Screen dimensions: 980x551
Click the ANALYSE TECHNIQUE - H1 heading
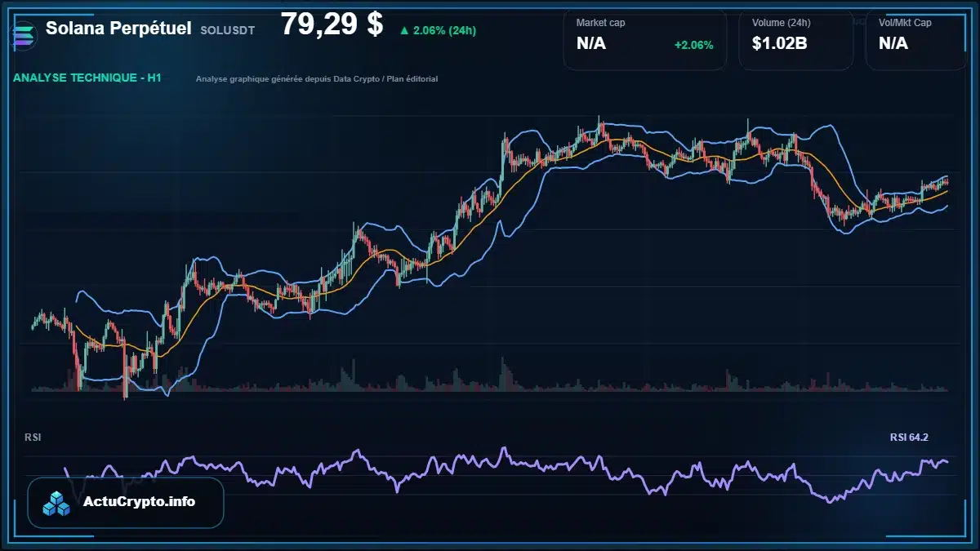(87, 78)
